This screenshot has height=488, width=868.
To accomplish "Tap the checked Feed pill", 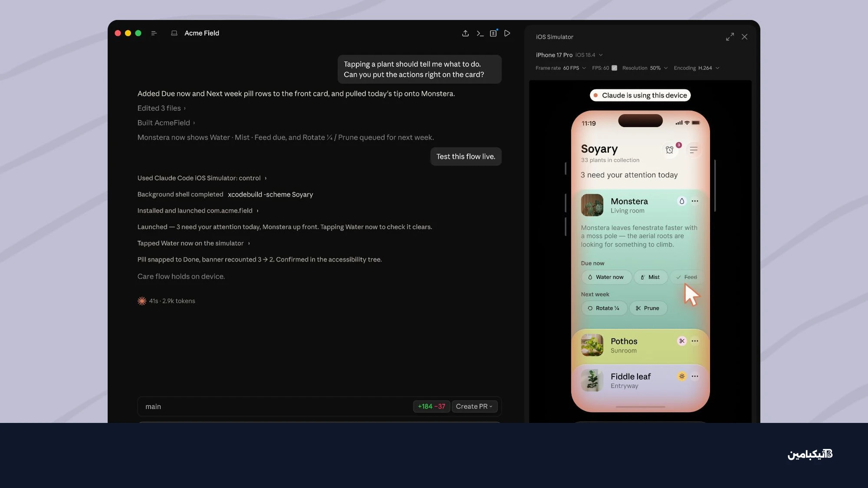I will point(687,277).
